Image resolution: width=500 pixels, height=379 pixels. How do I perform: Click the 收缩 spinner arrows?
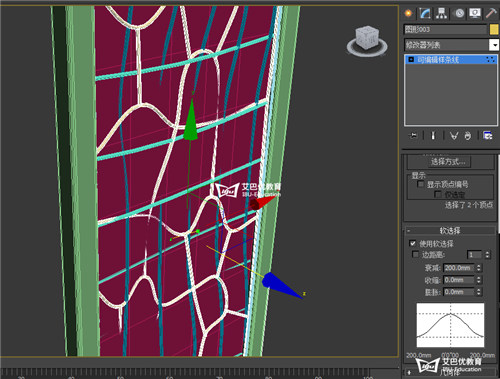point(479,280)
